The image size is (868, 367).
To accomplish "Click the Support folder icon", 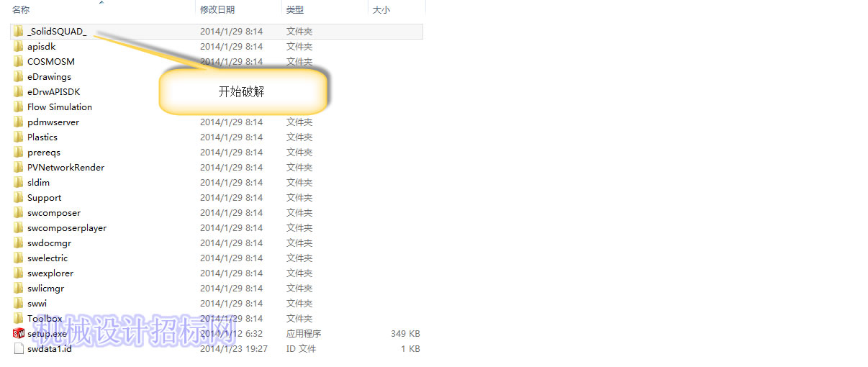I will [x=19, y=198].
